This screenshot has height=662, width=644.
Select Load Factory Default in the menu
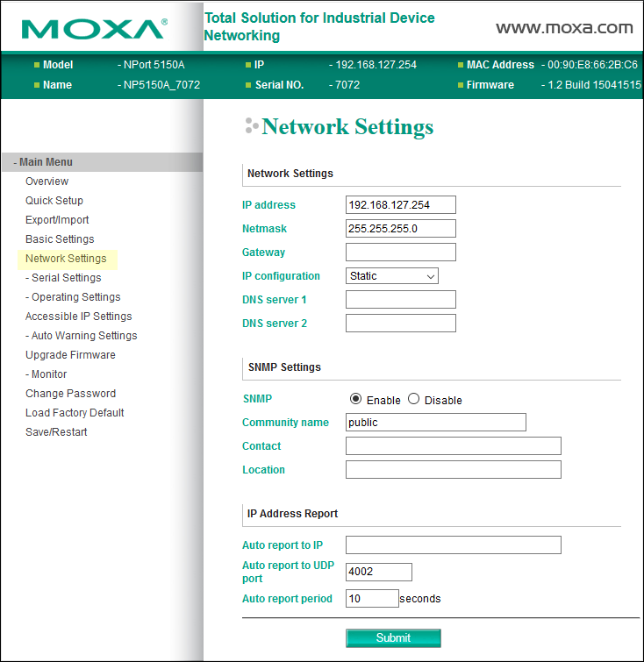pyautogui.click(x=75, y=413)
